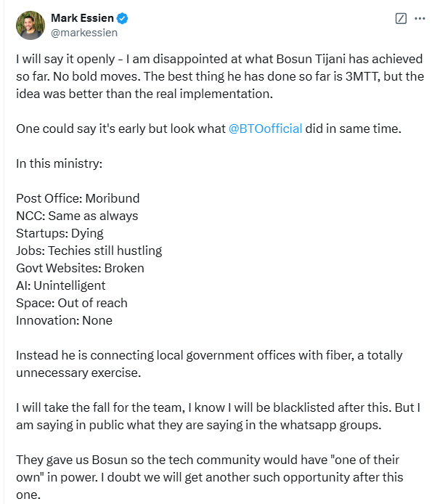This screenshot has width=432, height=504.
Task: Click the opening paragraph about Bosun Tijani
Action: [220, 76]
